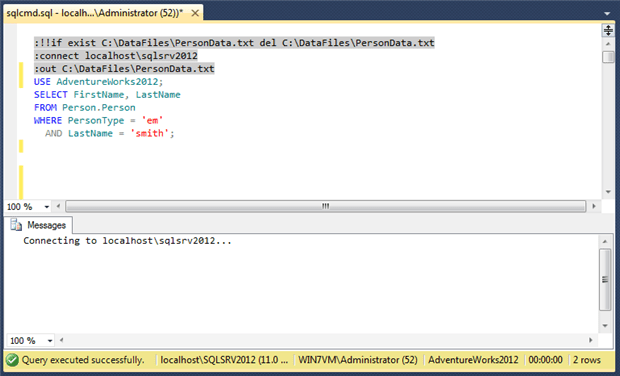This screenshot has height=376, width=620.
Task: Click the WHERE keyword
Action: pos(48,121)
